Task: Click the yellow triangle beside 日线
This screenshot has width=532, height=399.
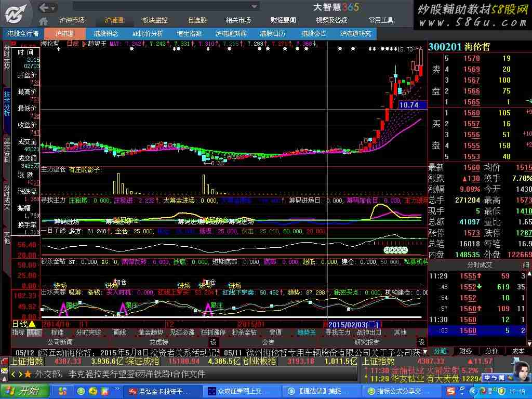Action: (x=32, y=324)
